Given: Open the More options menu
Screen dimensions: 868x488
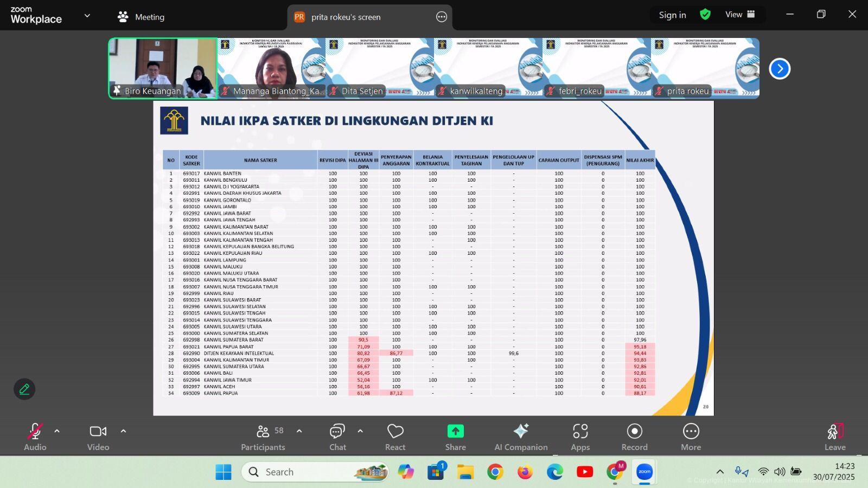Looking at the screenshot, I should click(691, 436).
